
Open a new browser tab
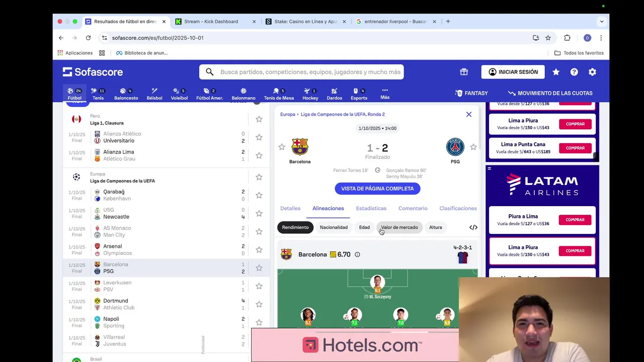tap(448, 22)
